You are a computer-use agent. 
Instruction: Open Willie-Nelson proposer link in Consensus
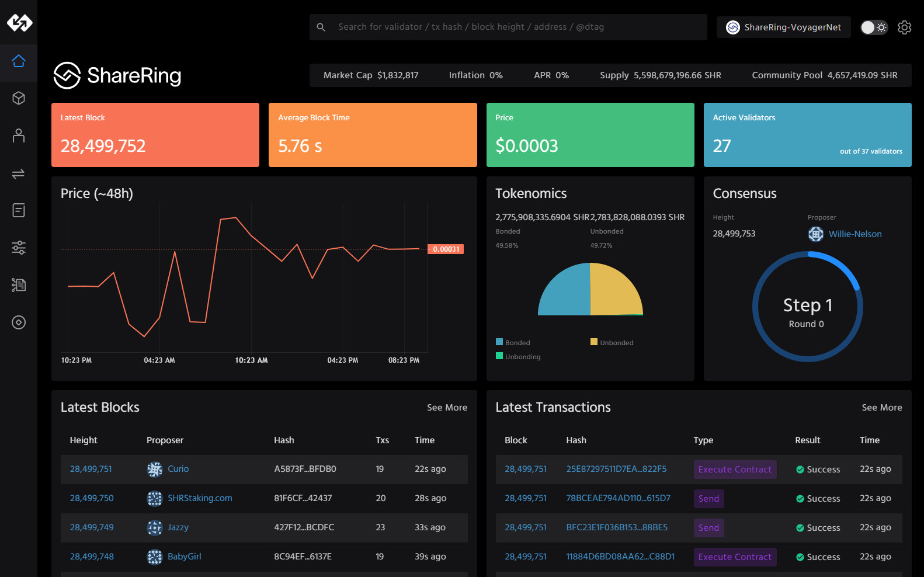(855, 234)
